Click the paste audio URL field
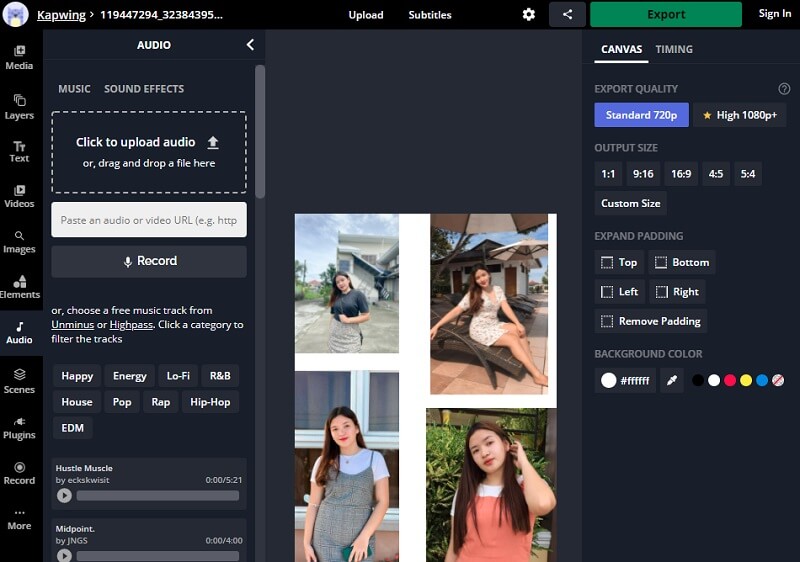Screen dimensions: 800x562 [149, 220]
